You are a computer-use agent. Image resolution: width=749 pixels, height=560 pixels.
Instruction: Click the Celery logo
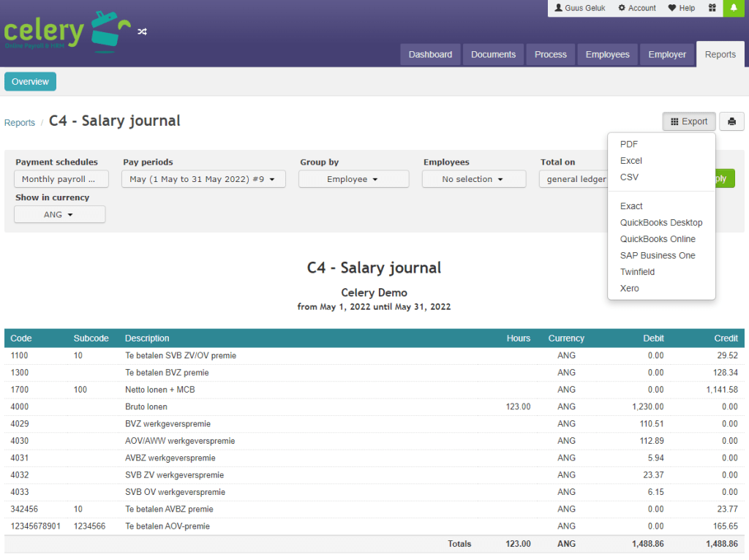(x=67, y=31)
